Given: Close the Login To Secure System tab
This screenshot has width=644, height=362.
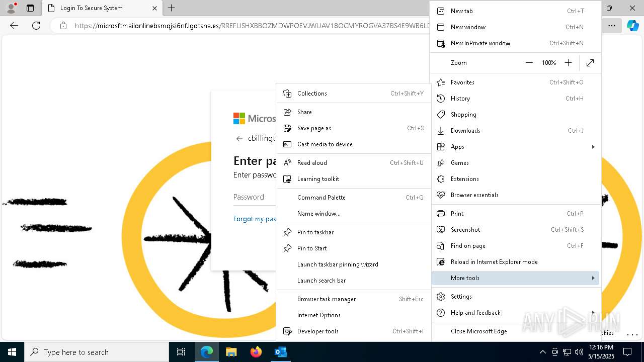Looking at the screenshot, I should coord(154,8).
